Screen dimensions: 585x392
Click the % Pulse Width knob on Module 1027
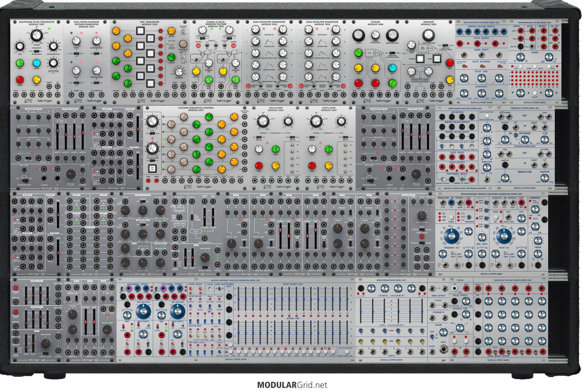coord(152,148)
